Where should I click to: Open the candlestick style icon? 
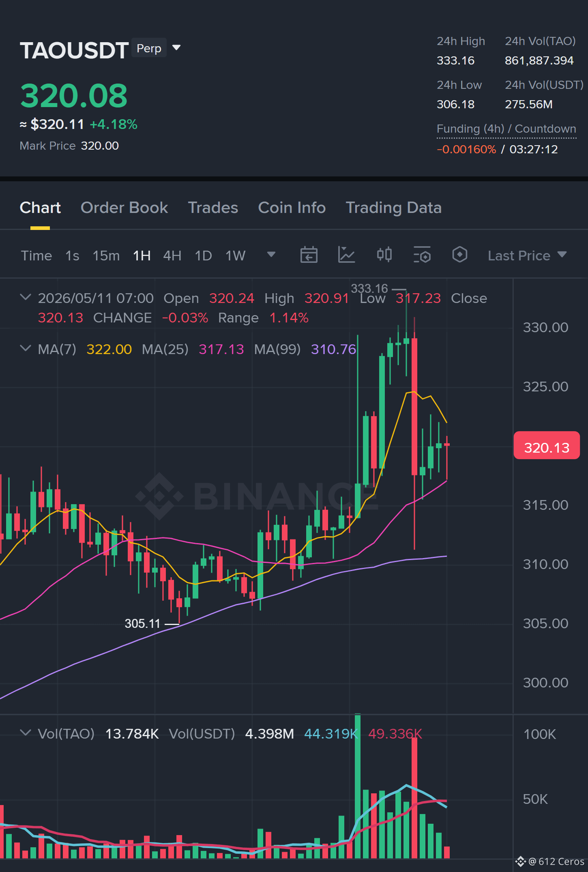point(384,255)
